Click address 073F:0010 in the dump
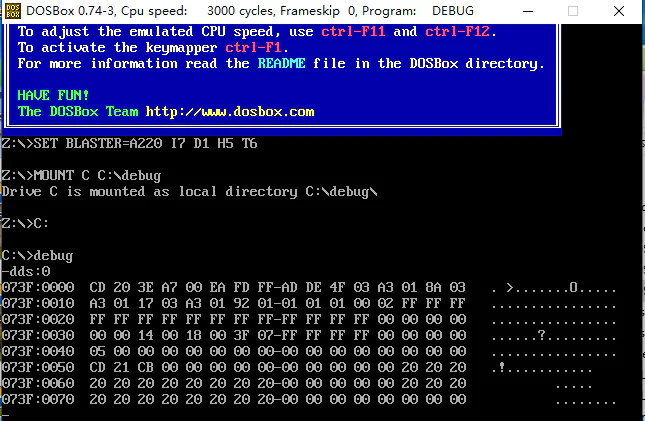This screenshot has width=645, height=421. [38, 303]
